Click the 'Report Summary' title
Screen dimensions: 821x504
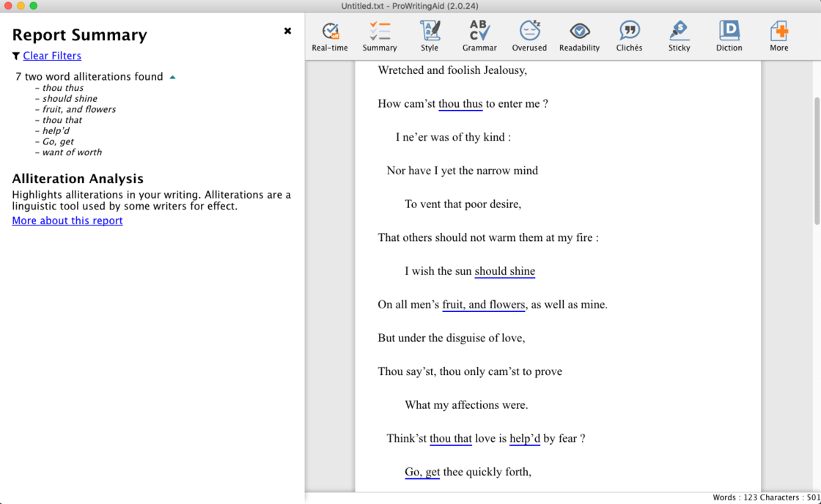80,34
